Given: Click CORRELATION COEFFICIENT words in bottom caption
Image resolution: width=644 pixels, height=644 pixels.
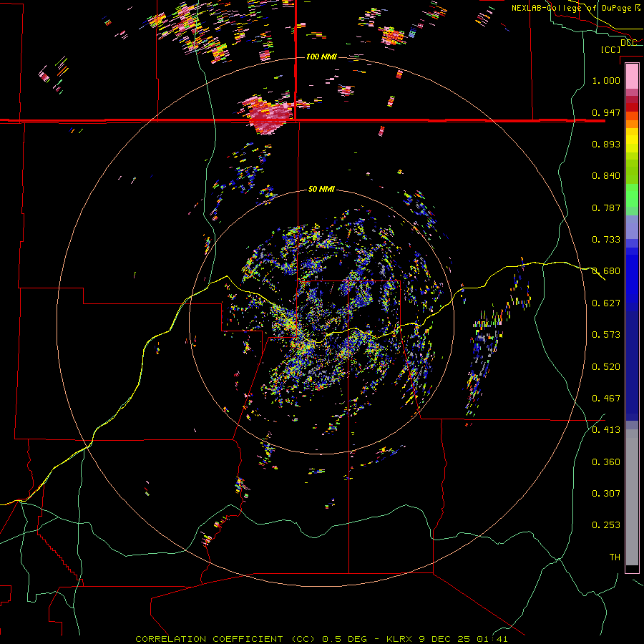Looking at the screenshot, I should (209, 639).
